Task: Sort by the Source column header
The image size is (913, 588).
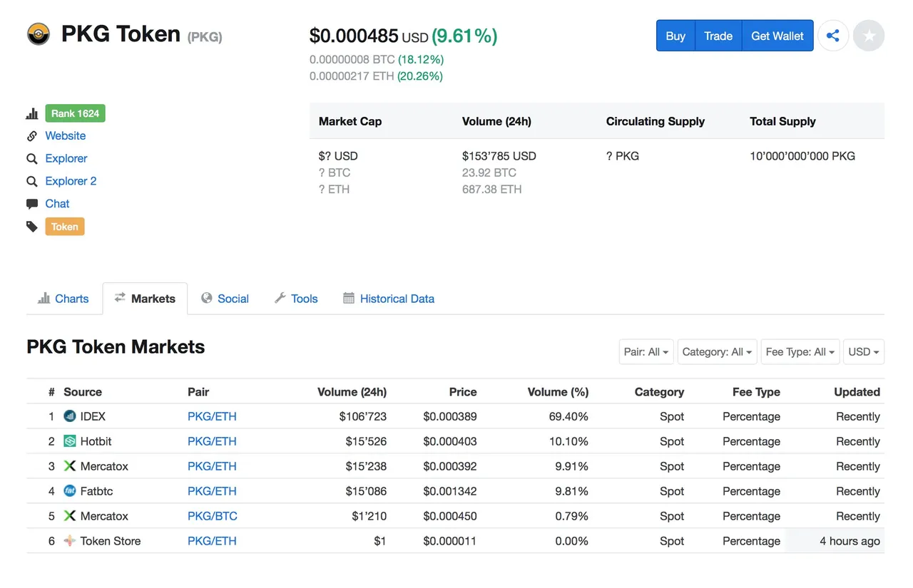Action: (x=83, y=392)
